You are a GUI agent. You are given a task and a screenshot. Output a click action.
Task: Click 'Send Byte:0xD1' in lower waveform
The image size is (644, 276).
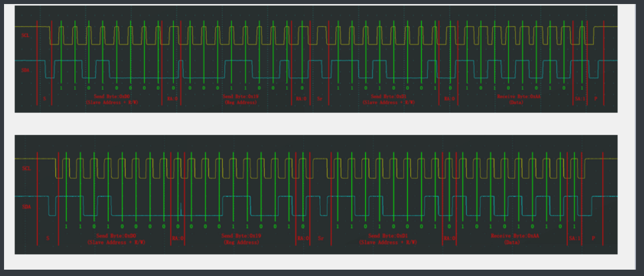[387, 236]
